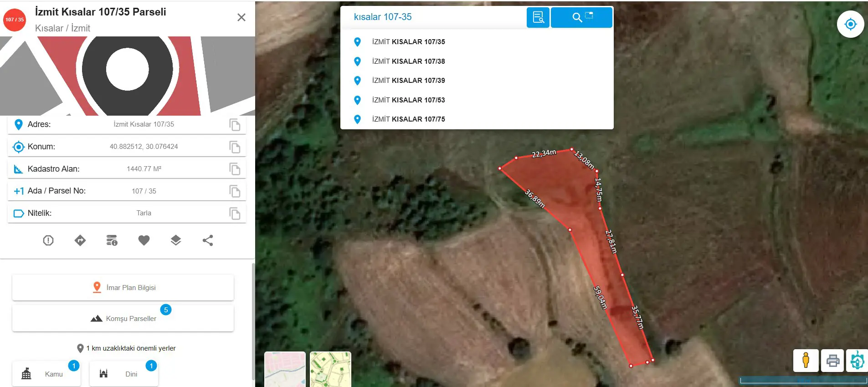Click the report problem exclamation icon
Viewport: 868px width, 387px height.
click(x=48, y=240)
